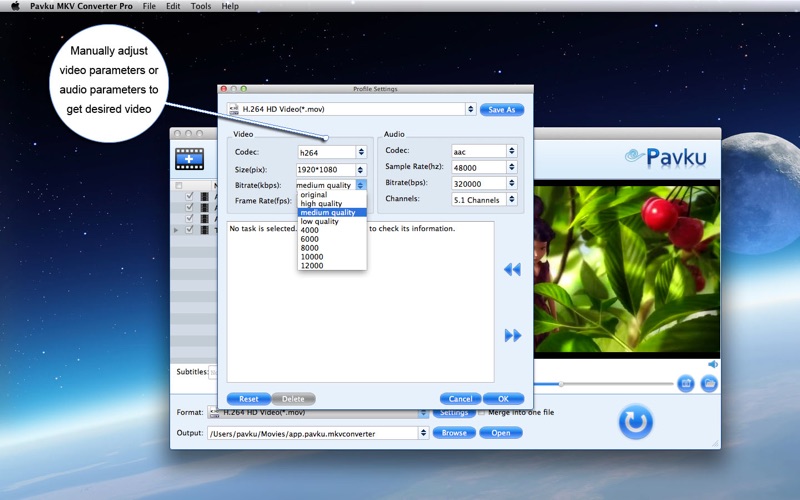Viewport: 800px width, 500px height.
Task: Click the film icon in the second task row
Action: pos(205,207)
